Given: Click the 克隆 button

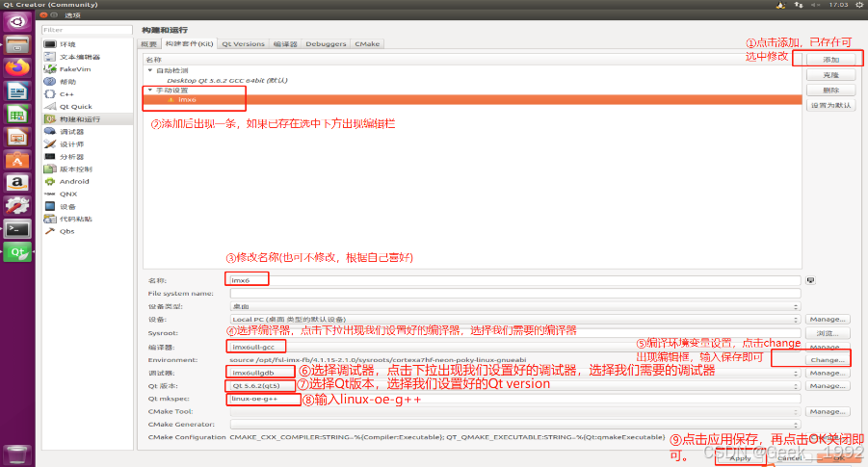Looking at the screenshot, I should (831, 75).
